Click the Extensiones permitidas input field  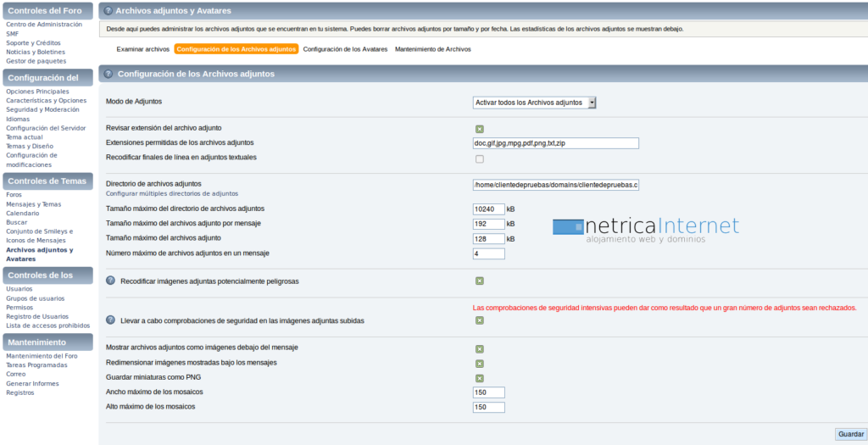(555, 143)
